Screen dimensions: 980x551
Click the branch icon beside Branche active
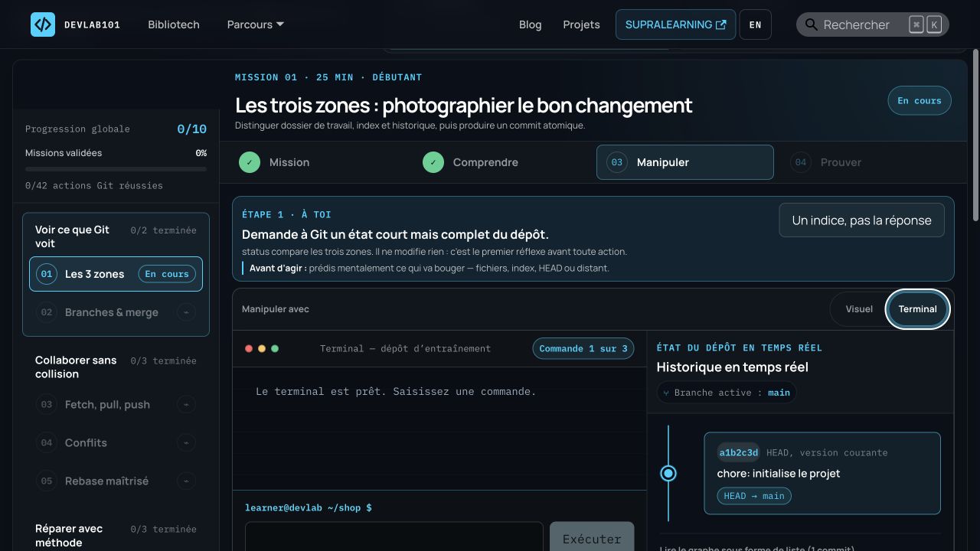click(666, 393)
